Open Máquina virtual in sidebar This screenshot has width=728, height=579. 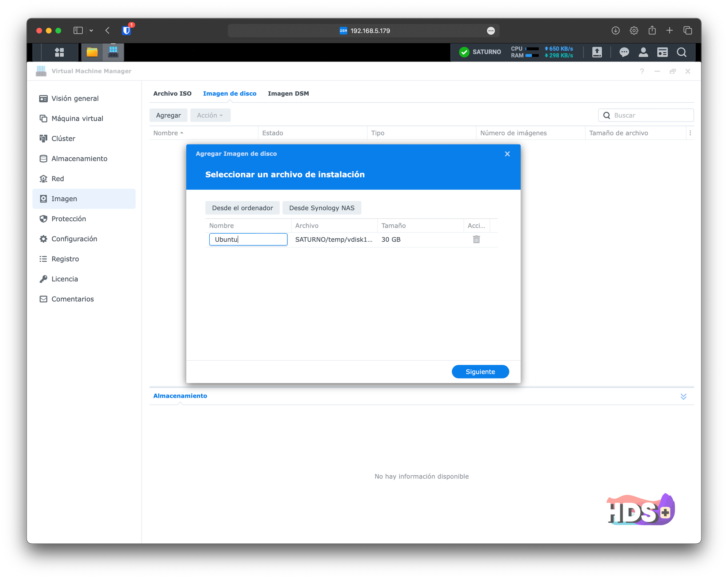84,119
